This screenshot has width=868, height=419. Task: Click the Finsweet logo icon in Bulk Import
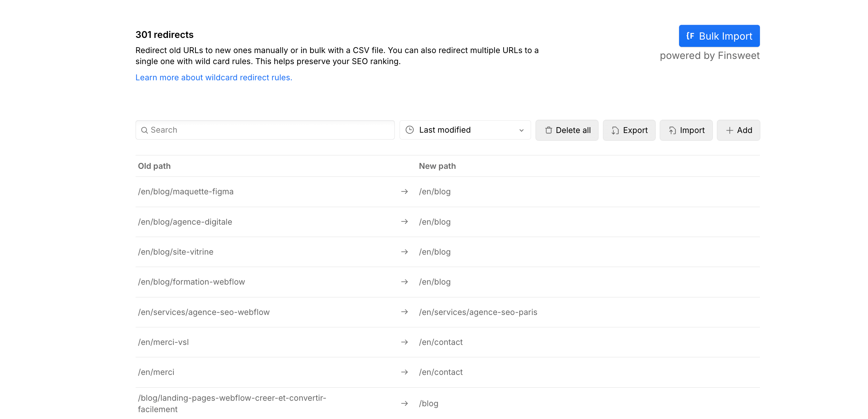[x=690, y=36]
